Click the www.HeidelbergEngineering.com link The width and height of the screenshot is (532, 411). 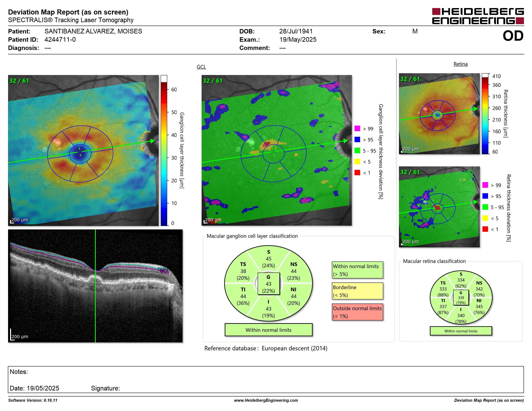266,400
